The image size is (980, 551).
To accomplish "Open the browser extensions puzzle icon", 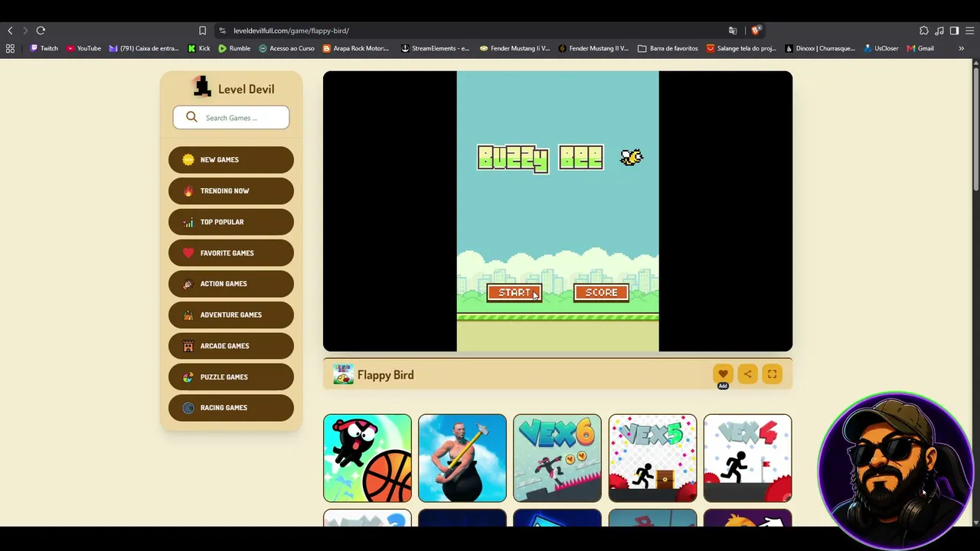I will point(924,31).
